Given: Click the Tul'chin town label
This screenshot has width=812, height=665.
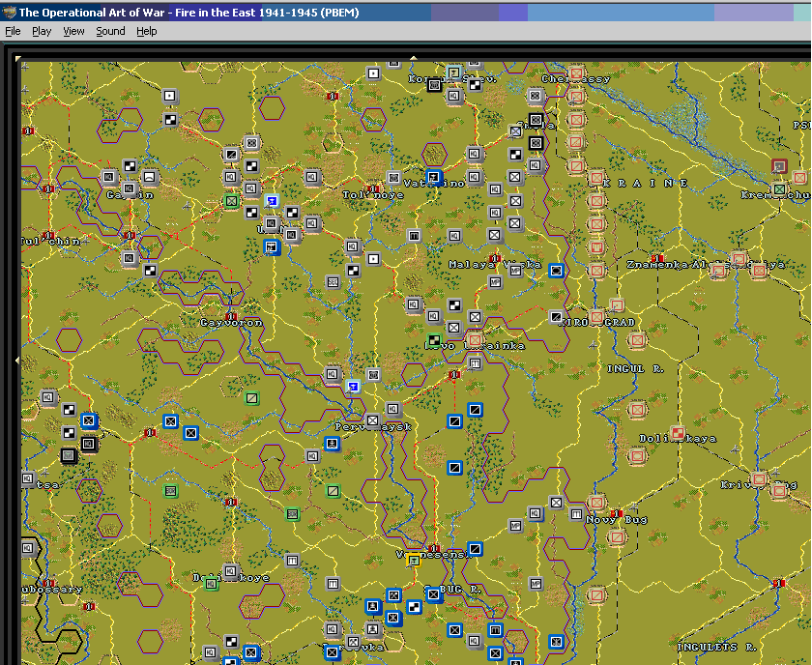Looking at the screenshot, I should (50, 242).
